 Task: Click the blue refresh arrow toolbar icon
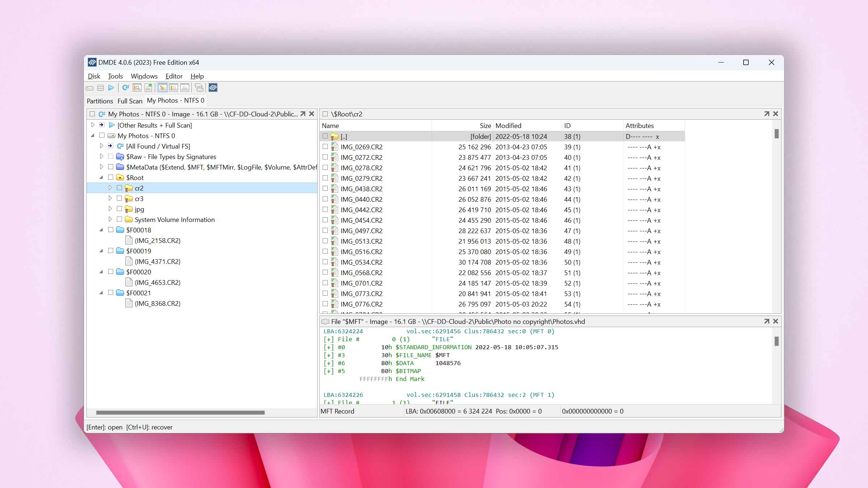(125, 88)
